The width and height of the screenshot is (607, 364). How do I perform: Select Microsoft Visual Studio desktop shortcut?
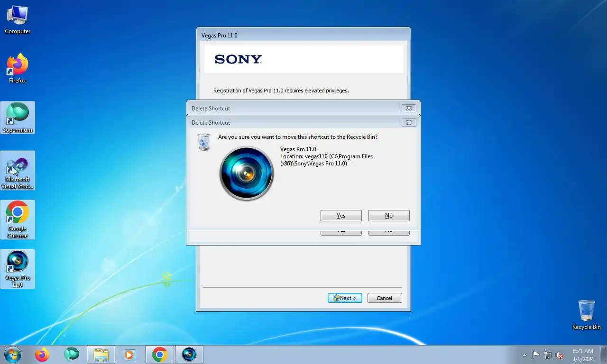pos(18,170)
